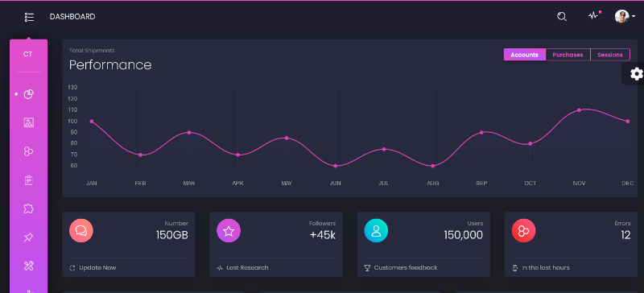644x293 pixels.
Task: Open the search magnifier icon
Action: click(562, 16)
